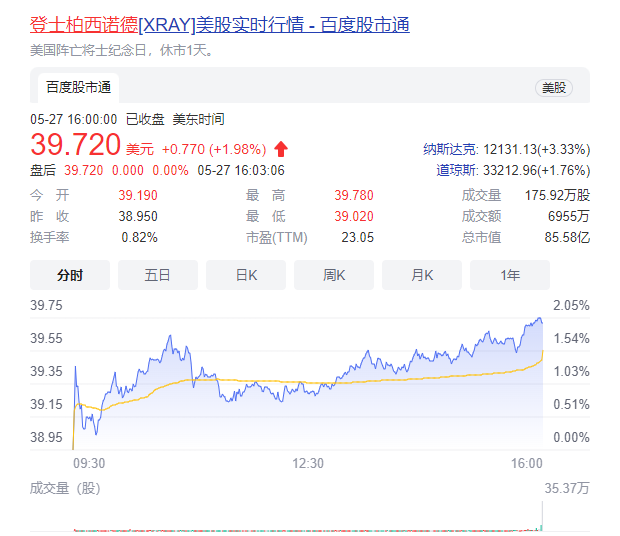Click the 昨收 value 38.950
The height and width of the screenshot is (536, 620).
[x=138, y=216]
